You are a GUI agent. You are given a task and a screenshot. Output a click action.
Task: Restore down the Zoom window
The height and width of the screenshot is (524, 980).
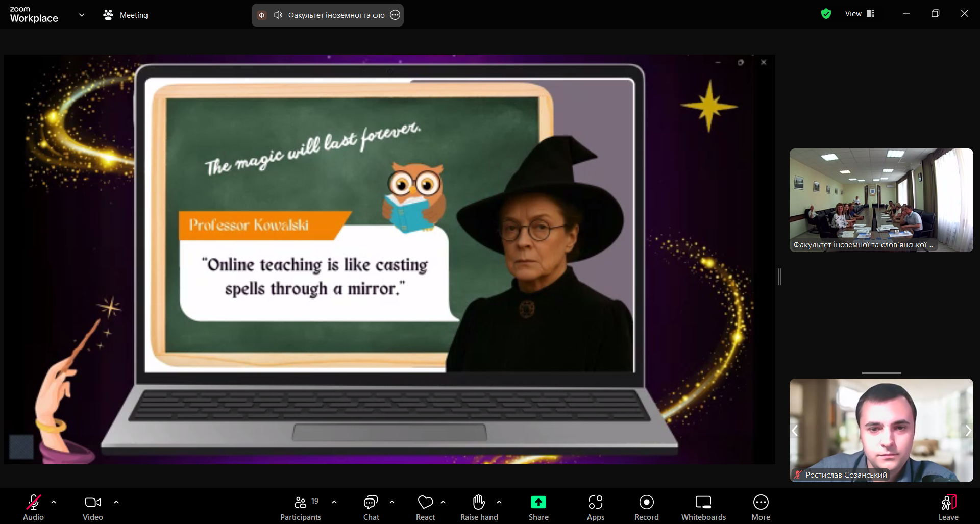[x=935, y=14]
